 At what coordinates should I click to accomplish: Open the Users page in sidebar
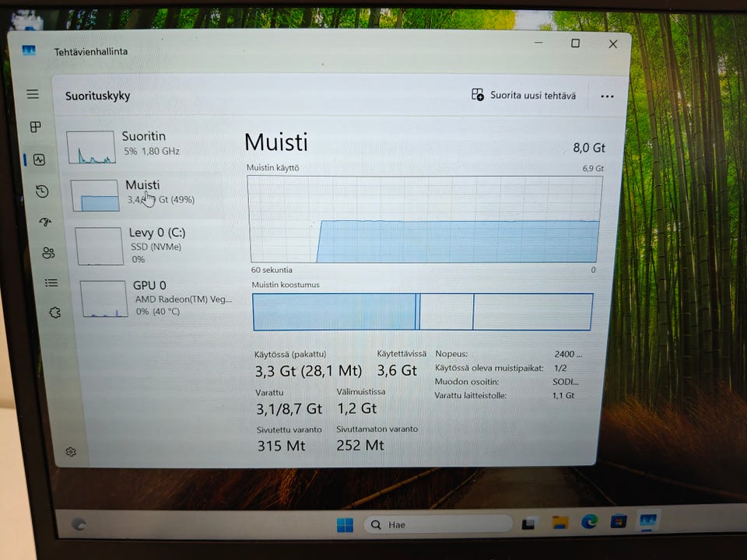[48, 252]
